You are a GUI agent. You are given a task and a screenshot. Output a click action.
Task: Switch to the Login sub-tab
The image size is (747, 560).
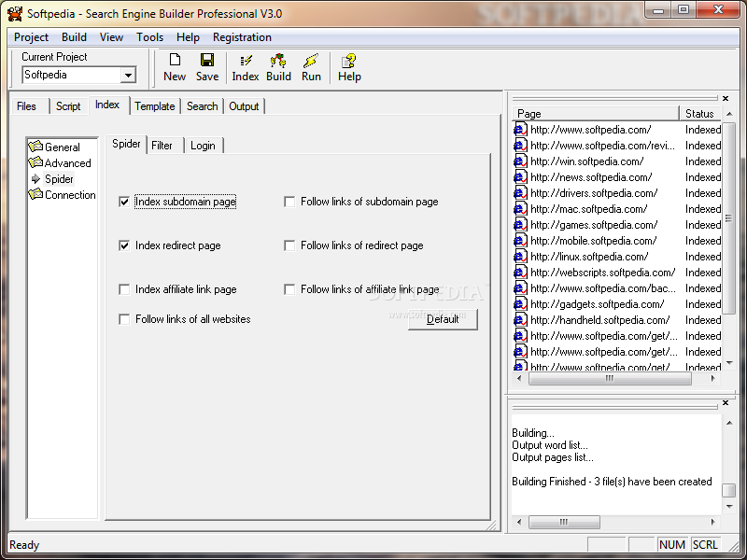click(203, 146)
